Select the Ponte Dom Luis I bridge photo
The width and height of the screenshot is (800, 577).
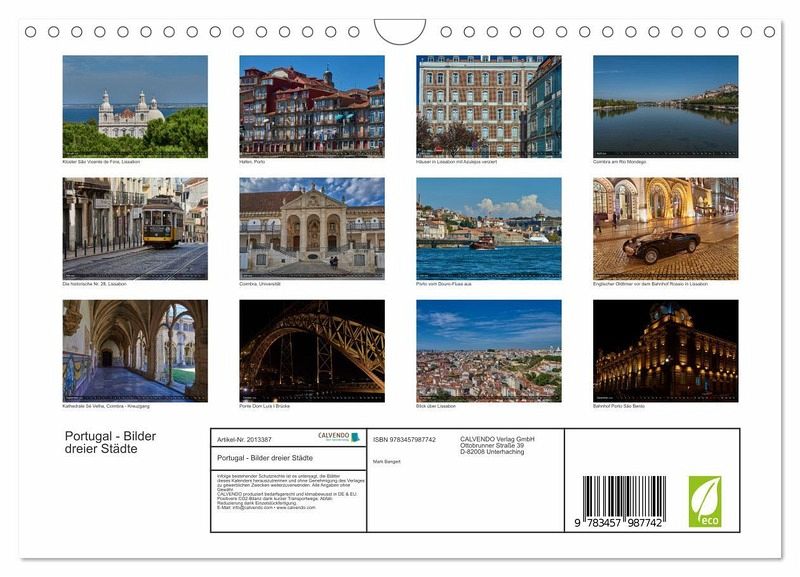[312, 351]
